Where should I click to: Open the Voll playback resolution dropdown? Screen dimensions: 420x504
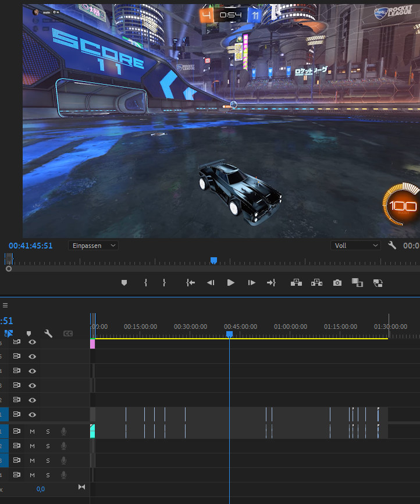coord(356,246)
